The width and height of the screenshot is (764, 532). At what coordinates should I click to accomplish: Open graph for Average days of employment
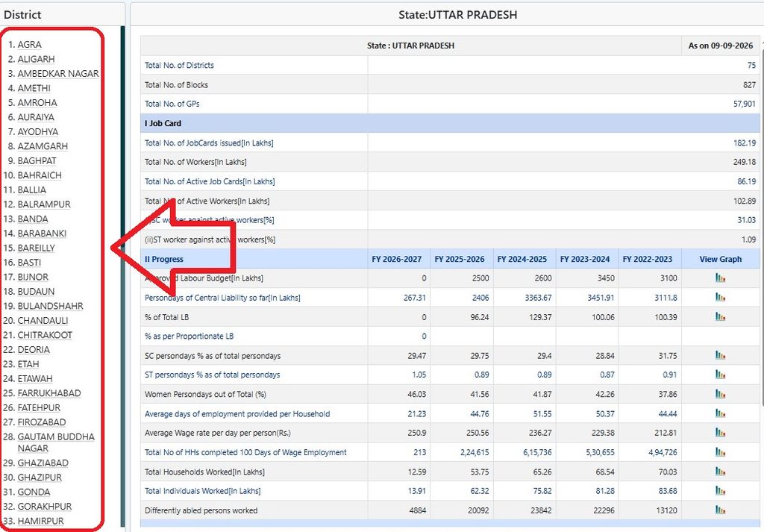click(x=720, y=413)
